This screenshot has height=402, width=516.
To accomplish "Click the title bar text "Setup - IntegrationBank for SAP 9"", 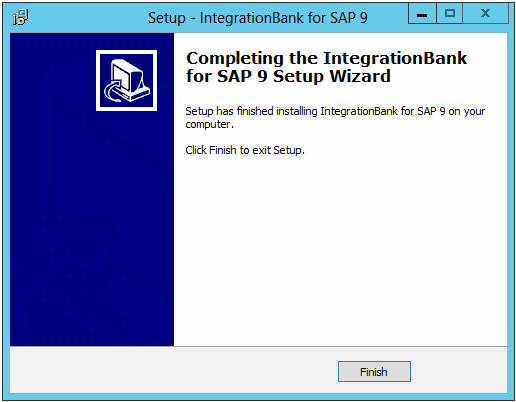I will click(258, 18).
